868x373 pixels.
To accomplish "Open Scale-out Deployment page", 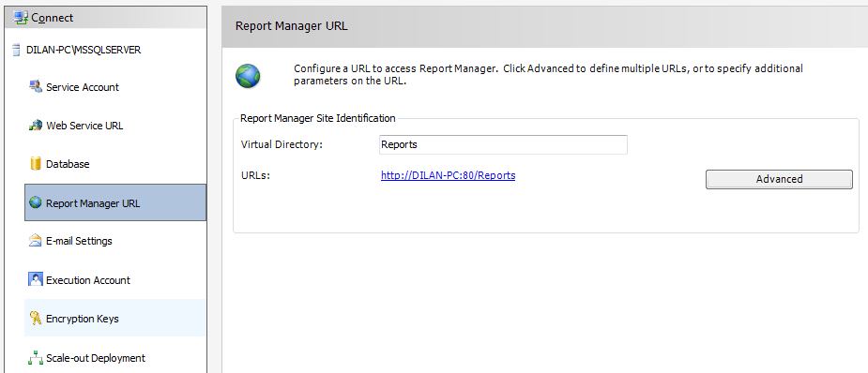I will coord(96,358).
